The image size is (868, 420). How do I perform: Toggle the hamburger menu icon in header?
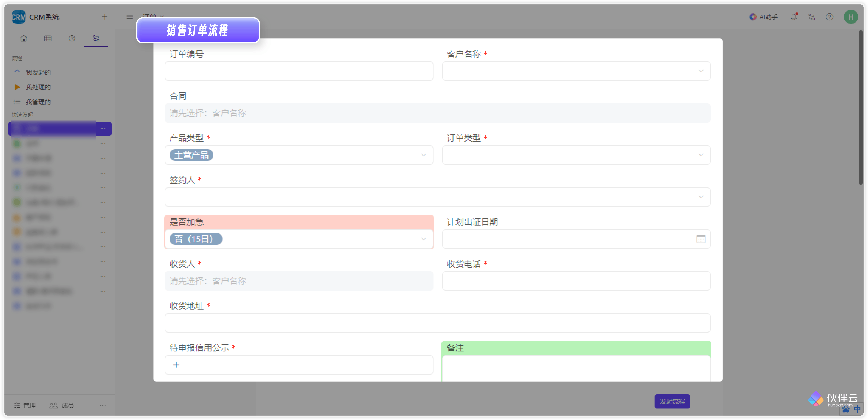129,17
